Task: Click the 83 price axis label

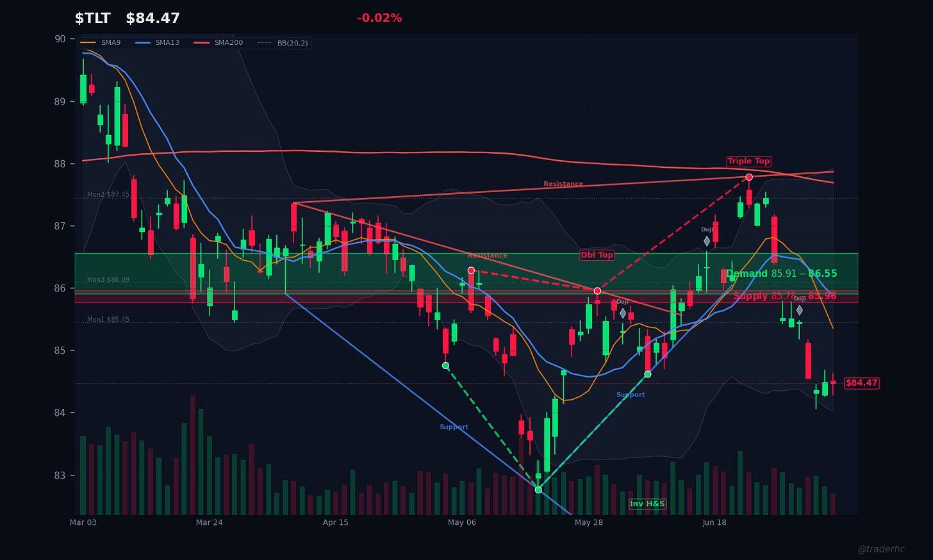Action: (60, 475)
